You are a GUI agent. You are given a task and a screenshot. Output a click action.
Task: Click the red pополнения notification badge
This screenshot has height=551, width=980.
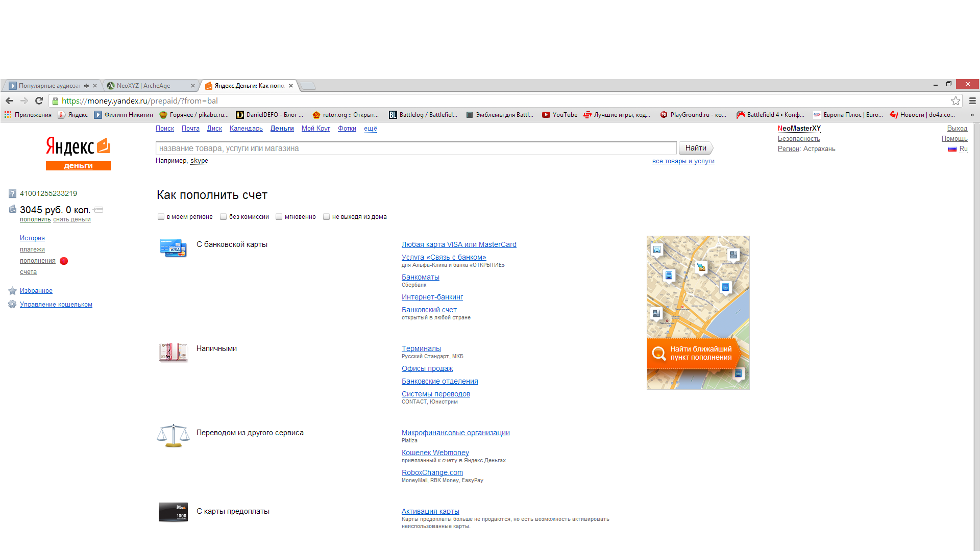pos(64,261)
